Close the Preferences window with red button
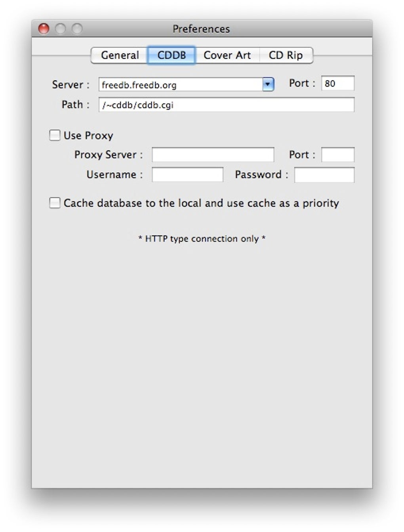The height and width of the screenshot is (532, 404). (x=44, y=29)
